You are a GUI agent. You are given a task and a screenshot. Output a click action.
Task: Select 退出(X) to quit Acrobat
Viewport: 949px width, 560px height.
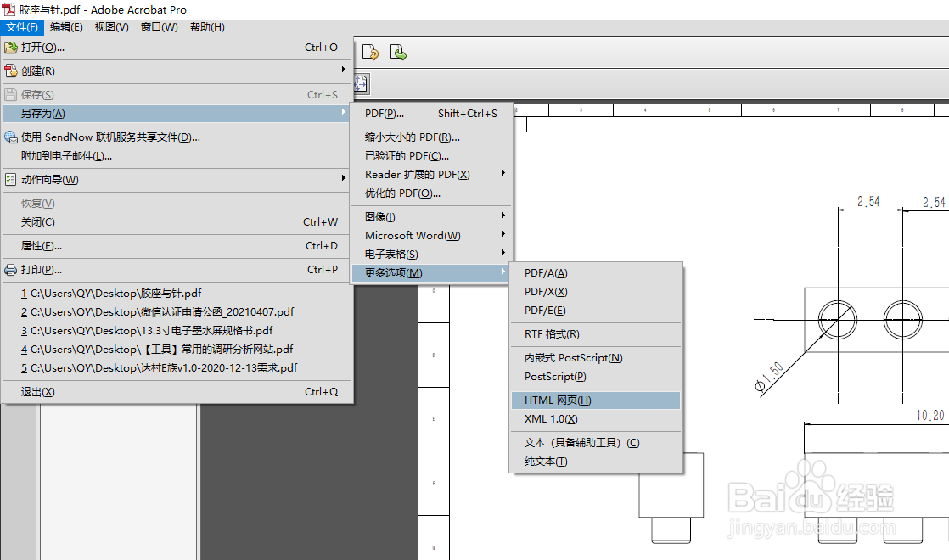tap(176, 392)
